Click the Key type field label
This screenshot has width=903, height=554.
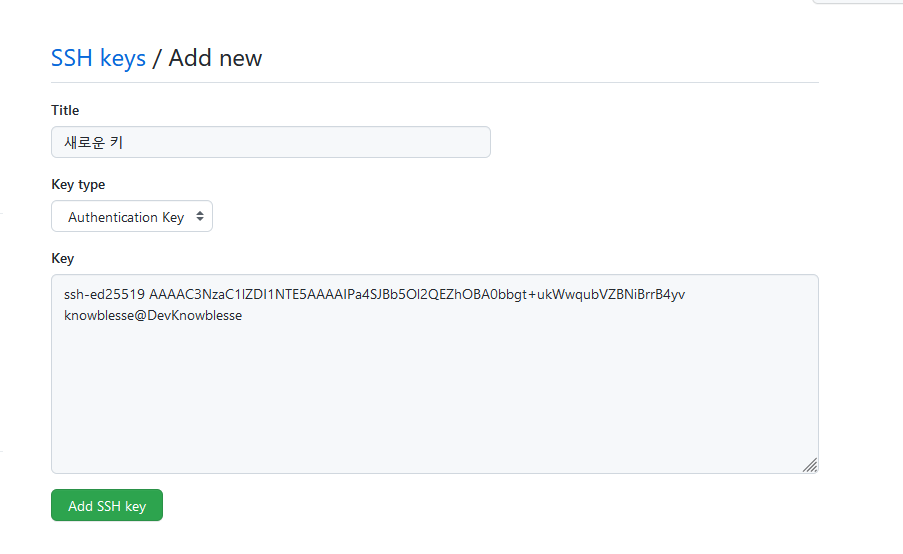(x=78, y=184)
